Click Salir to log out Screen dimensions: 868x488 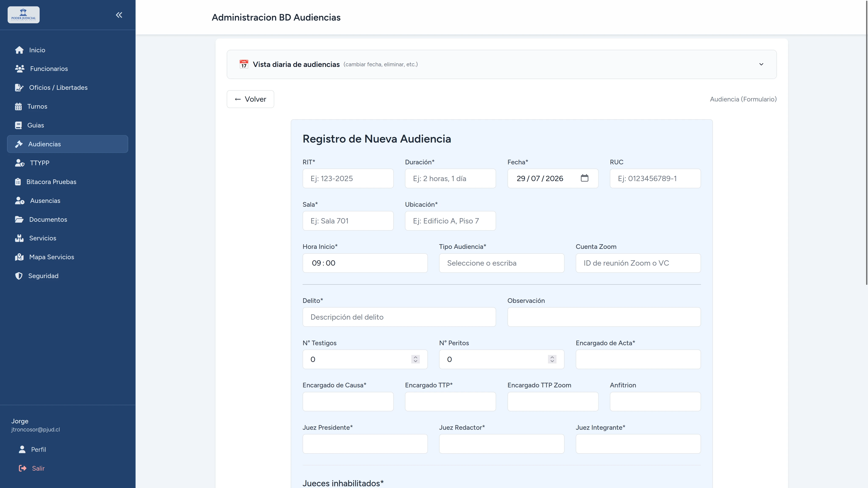[67, 469]
